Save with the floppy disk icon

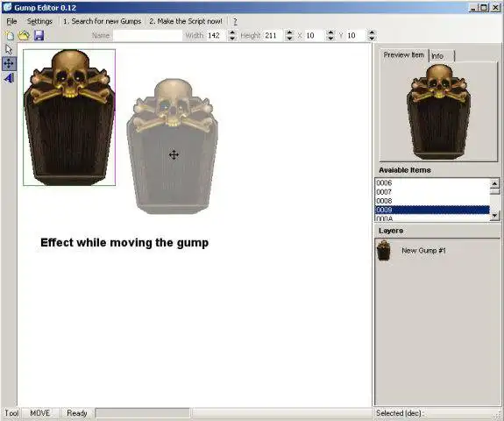point(39,35)
